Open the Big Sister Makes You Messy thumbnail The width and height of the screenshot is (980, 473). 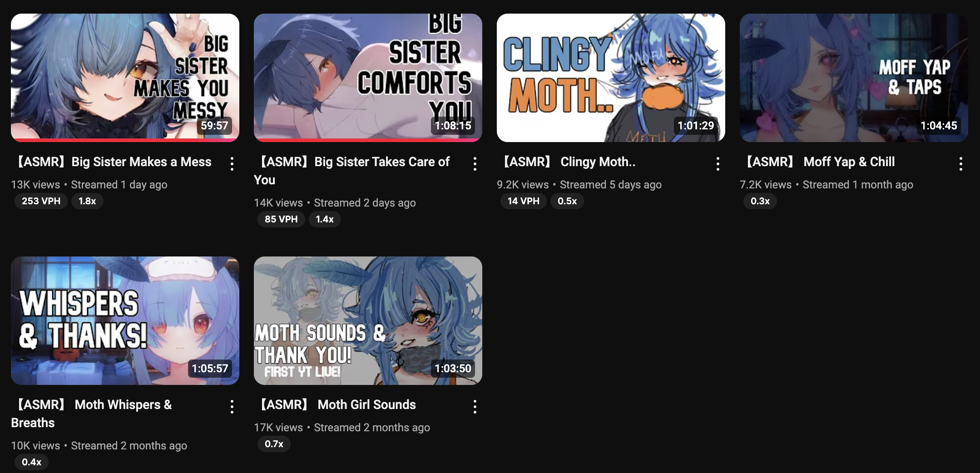coord(125,78)
